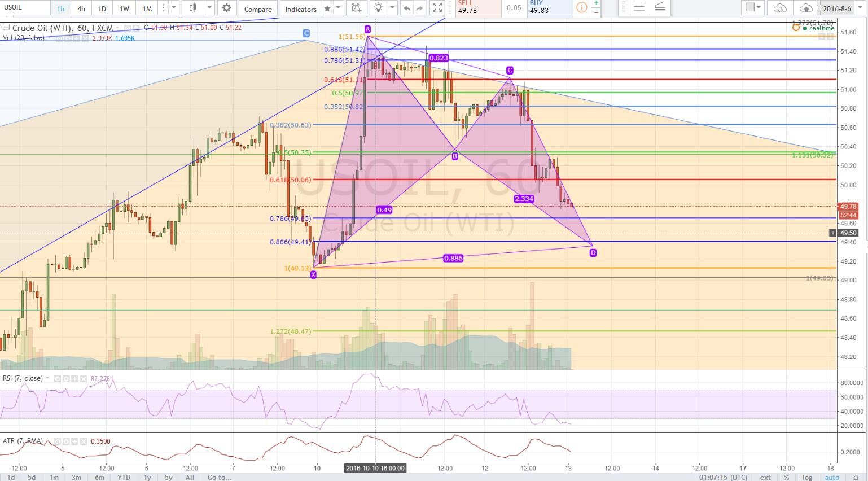
Task: Open the order info icon beside BUY
Action: (x=581, y=8)
